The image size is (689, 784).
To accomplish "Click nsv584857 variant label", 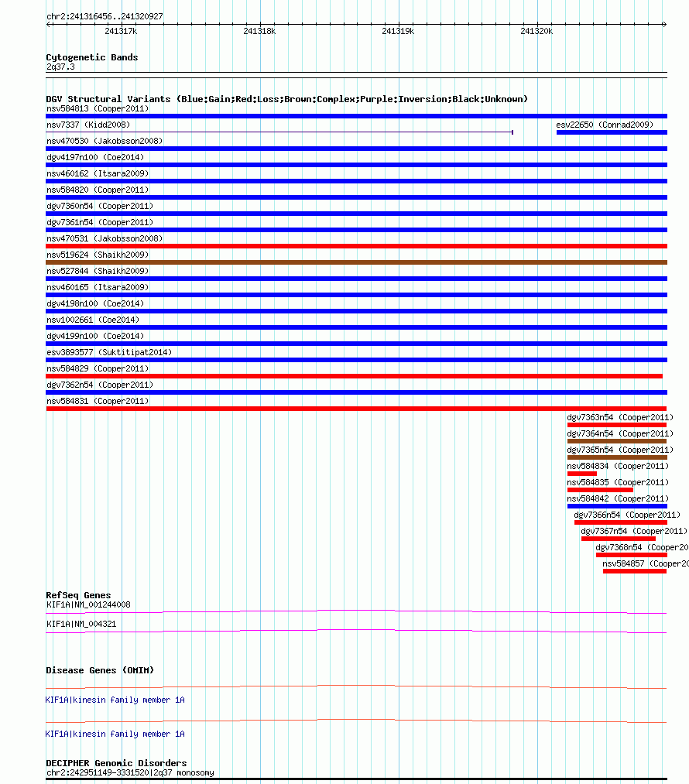I will coord(646,563).
